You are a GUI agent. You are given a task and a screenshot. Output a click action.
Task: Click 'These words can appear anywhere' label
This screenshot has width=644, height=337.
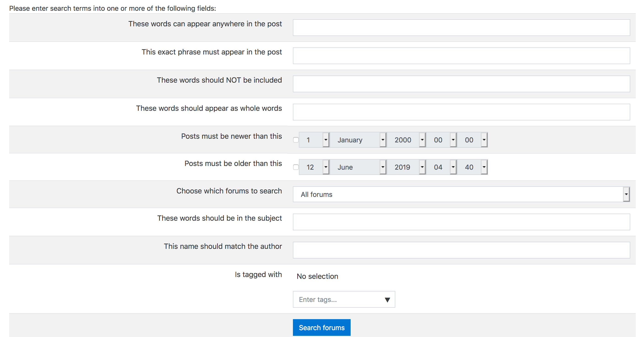click(x=205, y=24)
